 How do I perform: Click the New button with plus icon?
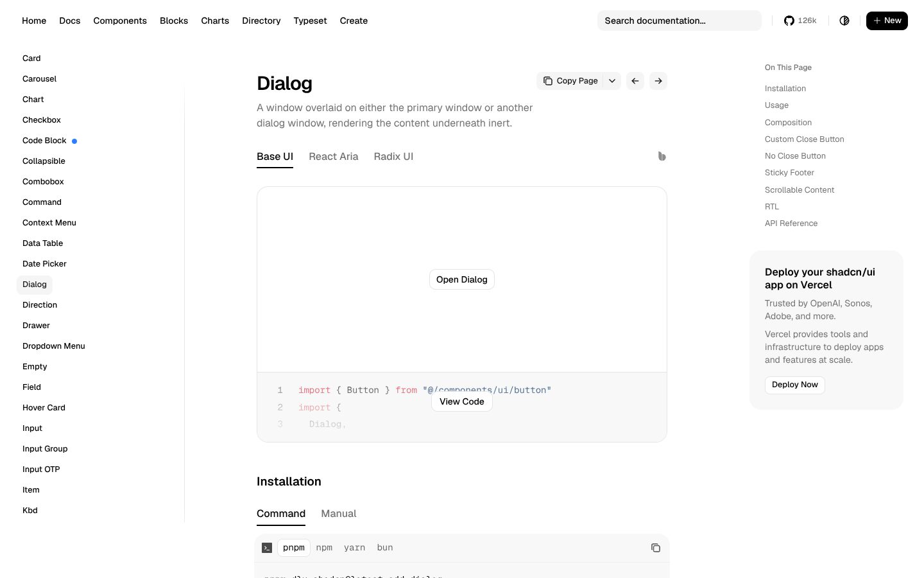[x=887, y=21]
